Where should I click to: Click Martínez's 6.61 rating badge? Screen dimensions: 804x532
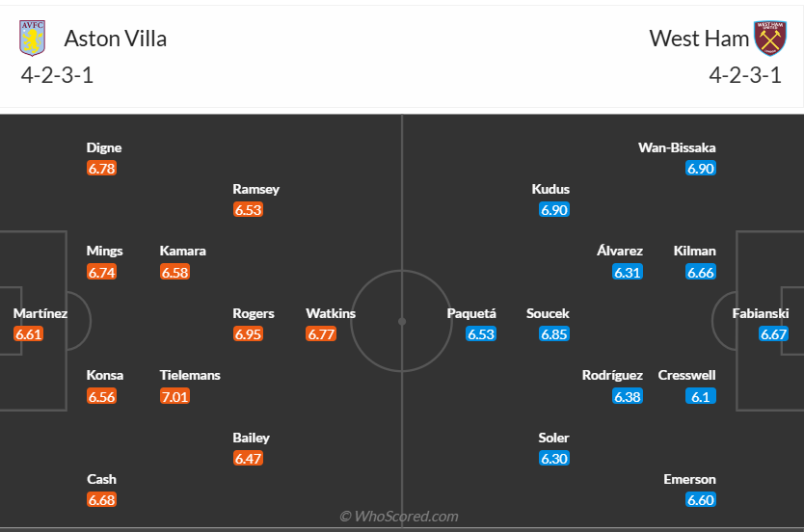28,334
